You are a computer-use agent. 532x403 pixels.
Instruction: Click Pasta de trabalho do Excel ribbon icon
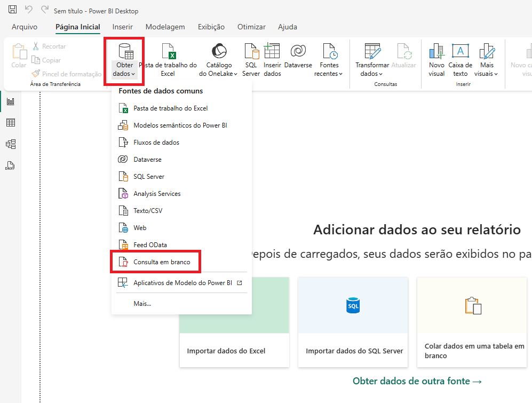[169, 51]
